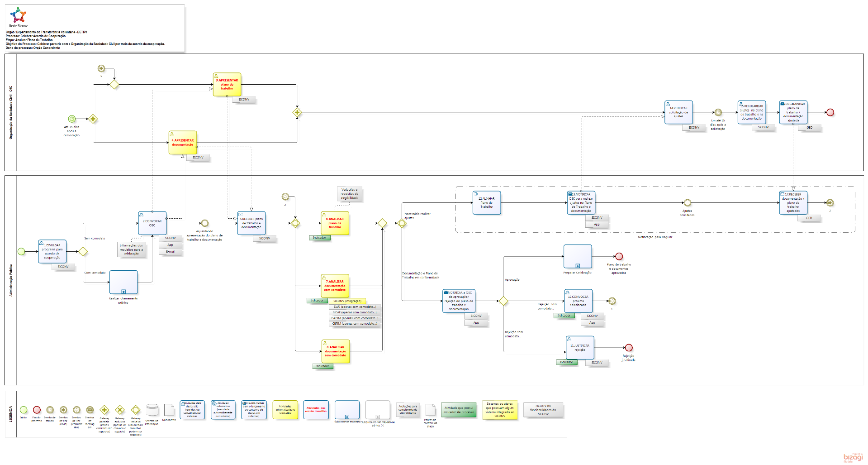Click the Gateway inclusivo legend icon
This screenshot has width=868, height=465.
pos(135,410)
